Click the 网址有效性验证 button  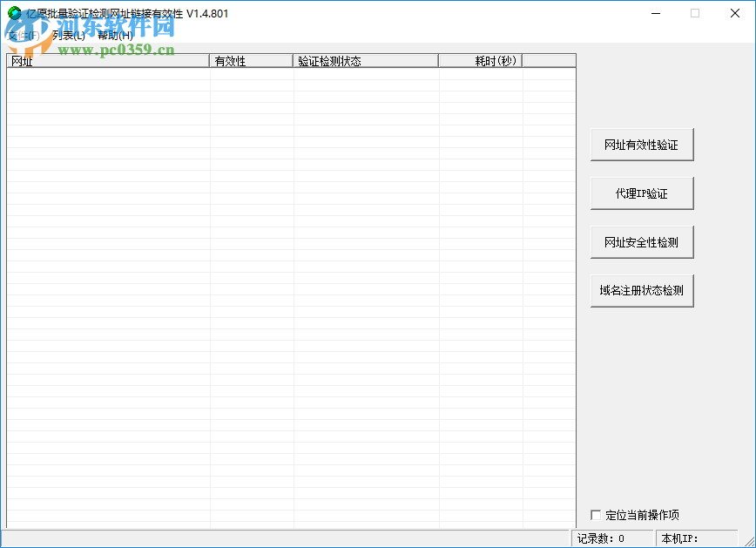click(x=642, y=145)
